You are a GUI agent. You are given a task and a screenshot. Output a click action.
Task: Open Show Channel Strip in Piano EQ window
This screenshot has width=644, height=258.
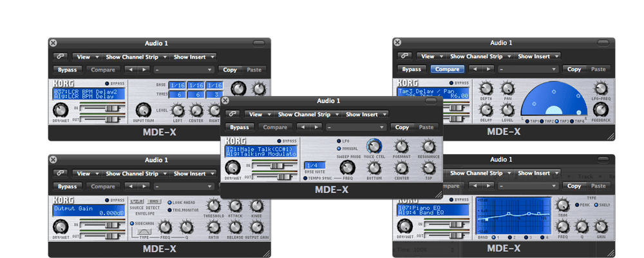pos(480,173)
